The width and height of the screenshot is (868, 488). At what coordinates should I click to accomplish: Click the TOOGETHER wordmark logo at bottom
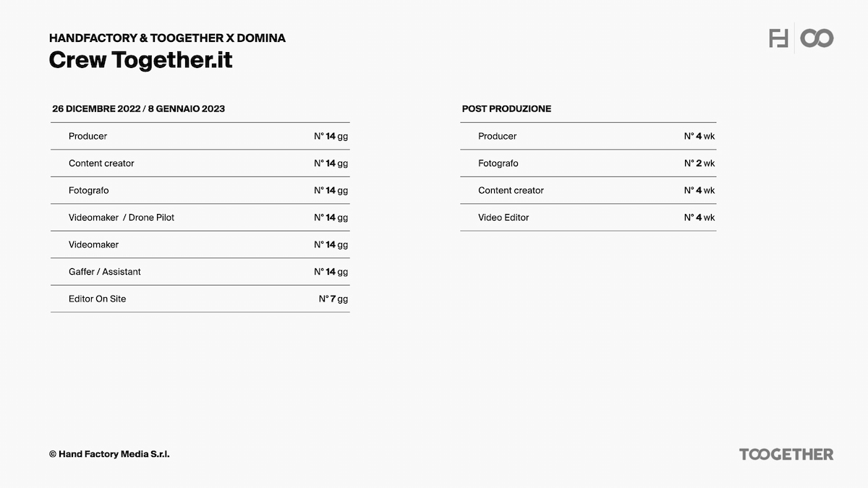point(786,454)
